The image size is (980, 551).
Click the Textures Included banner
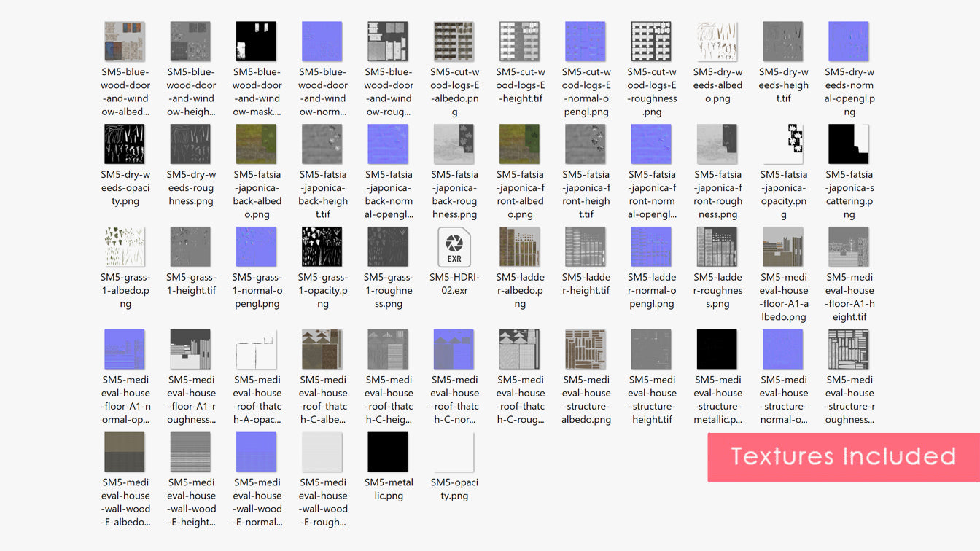click(843, 457)
